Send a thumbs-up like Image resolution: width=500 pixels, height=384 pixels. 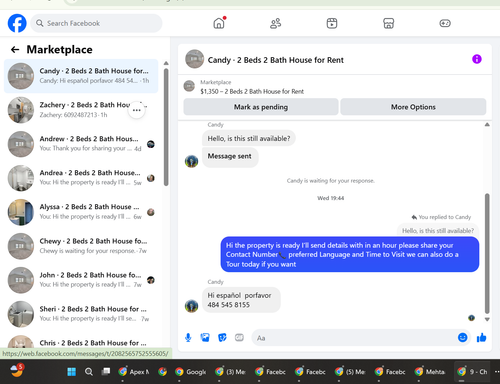coord(481,338)
